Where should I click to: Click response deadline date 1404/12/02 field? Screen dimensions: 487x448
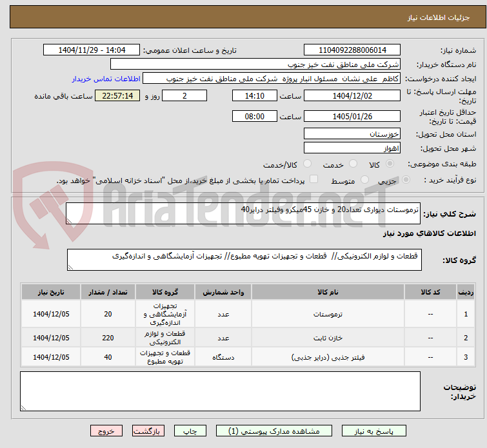click(352, 95)
